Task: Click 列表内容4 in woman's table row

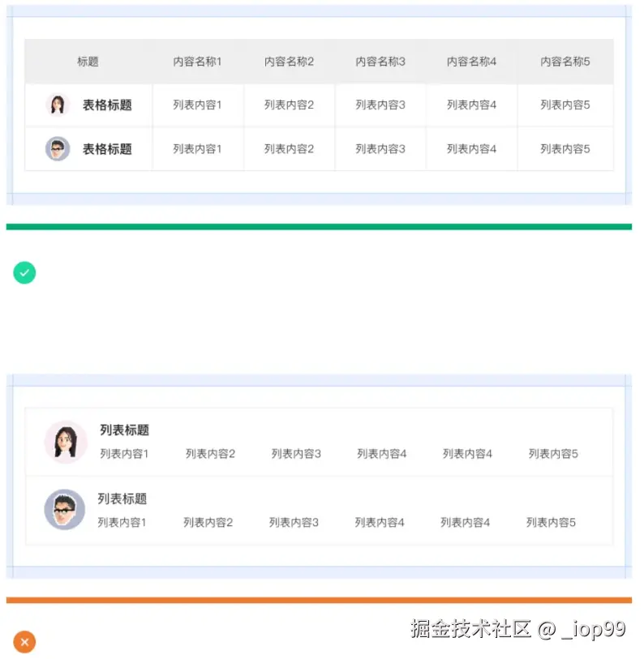Action: (471, 105)
